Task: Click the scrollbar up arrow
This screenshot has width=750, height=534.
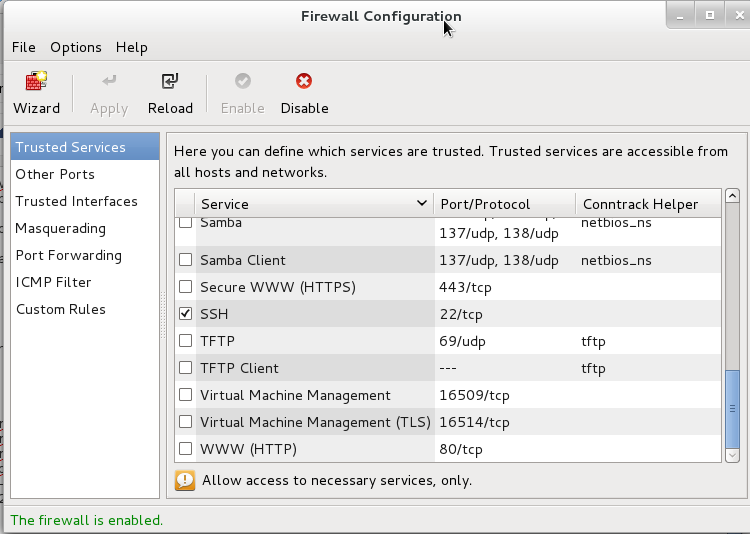Action: point(732,196)
